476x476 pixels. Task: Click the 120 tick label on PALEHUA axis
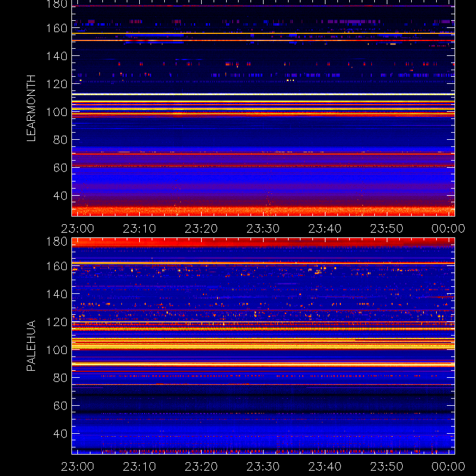tap(57, 322)
